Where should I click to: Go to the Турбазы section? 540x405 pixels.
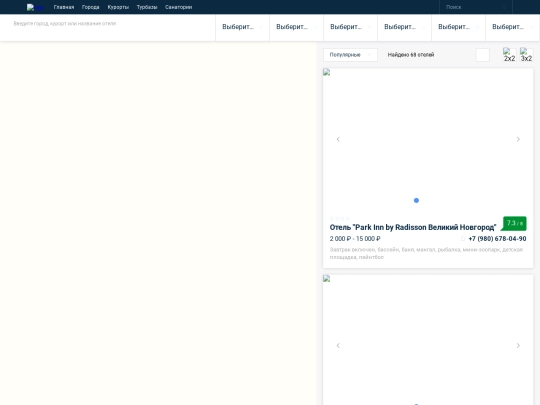click(147, 7)
